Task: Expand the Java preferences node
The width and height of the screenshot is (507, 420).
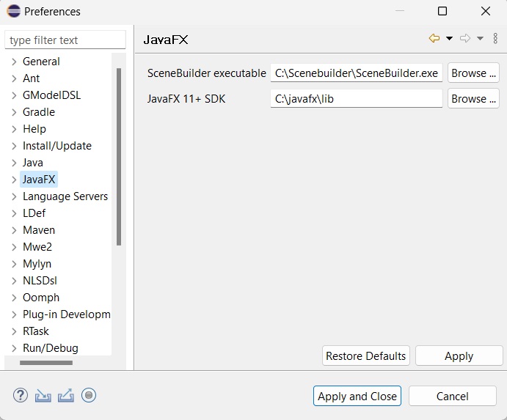Action: tap(14, 163)
